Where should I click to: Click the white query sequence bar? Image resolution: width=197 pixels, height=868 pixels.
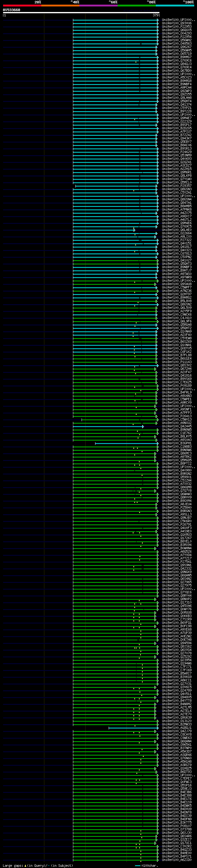coord(81,12)
